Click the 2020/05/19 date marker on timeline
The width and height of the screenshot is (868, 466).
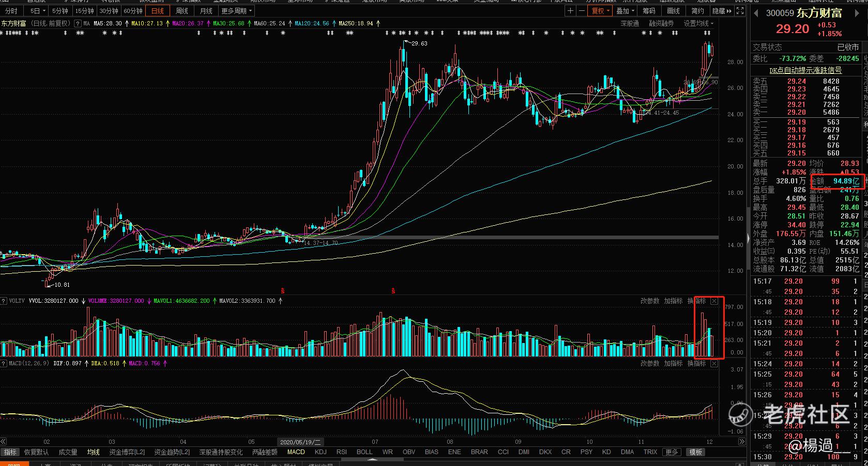300,442
